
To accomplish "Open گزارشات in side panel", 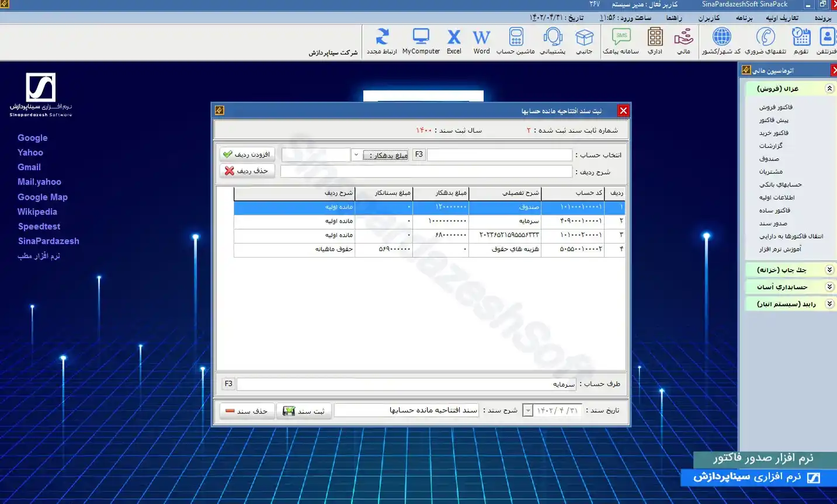I will [x=771, y=145].
